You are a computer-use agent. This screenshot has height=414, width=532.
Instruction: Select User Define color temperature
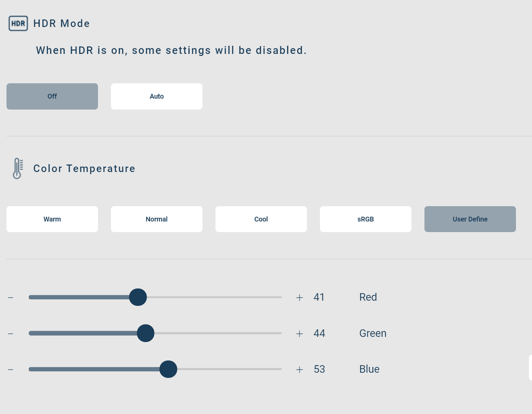coord(470,219)
